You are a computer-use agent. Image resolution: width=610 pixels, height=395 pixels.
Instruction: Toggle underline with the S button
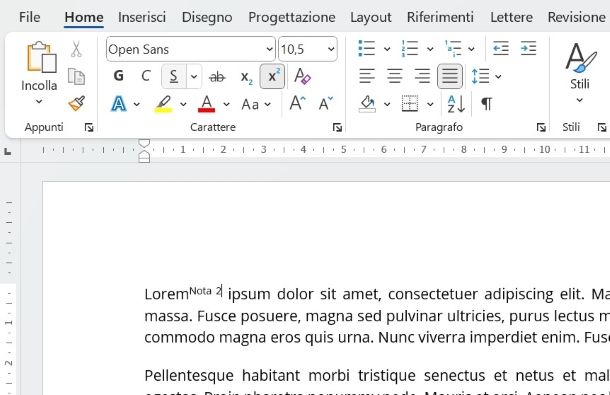pyautogui.click(x=174, y=76)
